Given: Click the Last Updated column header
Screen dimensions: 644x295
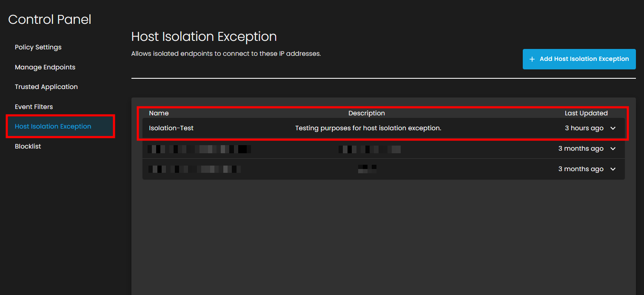Looking at the screenshot, I should click(x=586, y=113).
